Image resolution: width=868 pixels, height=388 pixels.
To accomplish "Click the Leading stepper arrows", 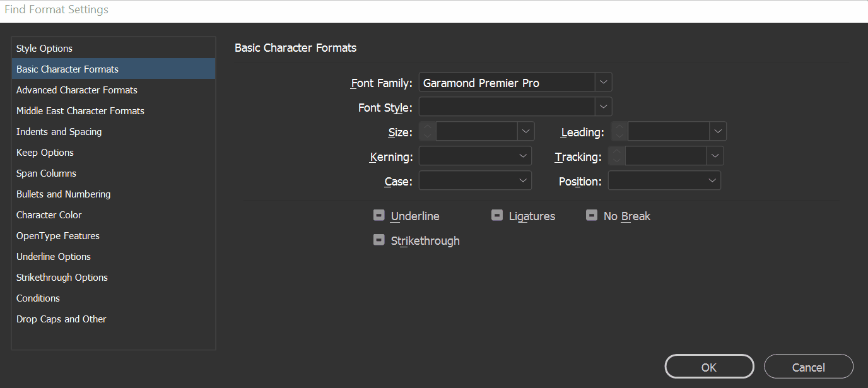I will tap(619, 131).
